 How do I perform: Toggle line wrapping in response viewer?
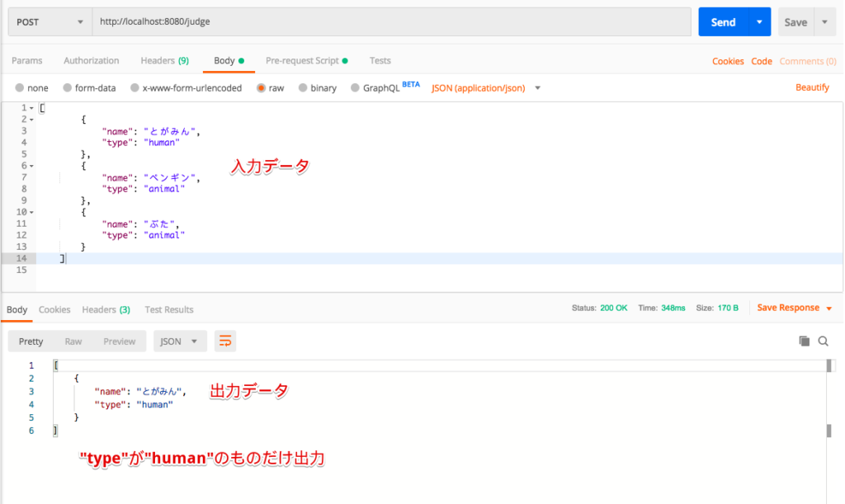(225, 341)
